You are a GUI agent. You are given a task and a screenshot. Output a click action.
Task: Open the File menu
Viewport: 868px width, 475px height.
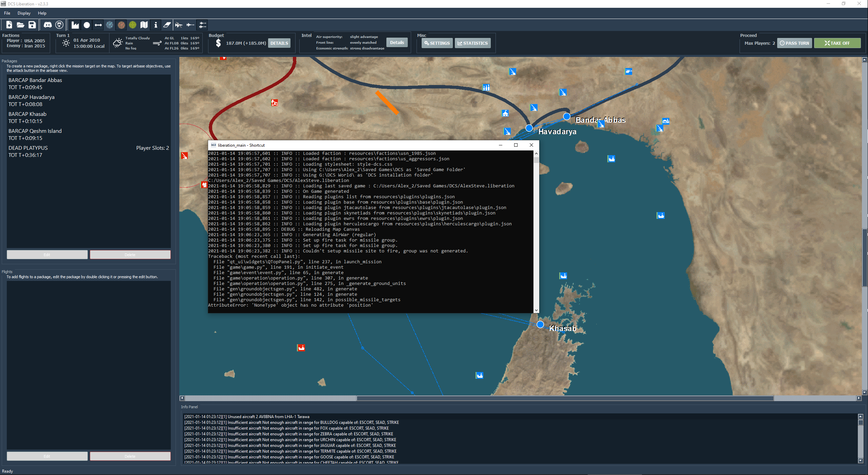(x=7, y=13)
